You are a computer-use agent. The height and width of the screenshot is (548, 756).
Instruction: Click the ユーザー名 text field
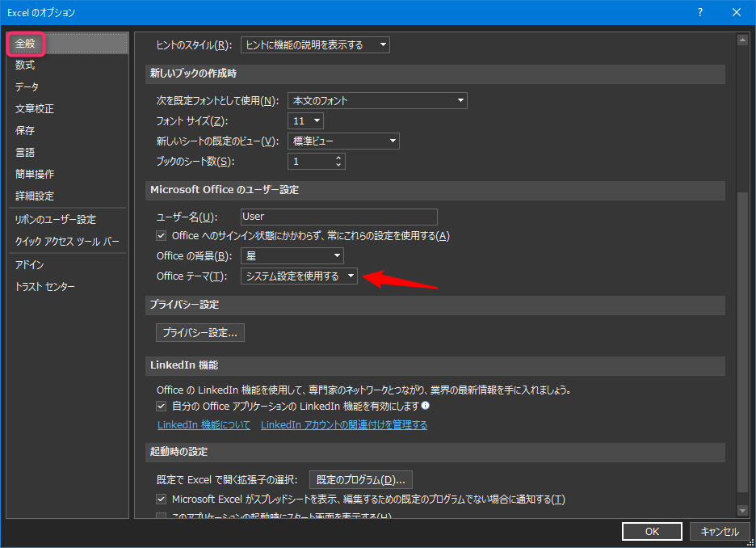tap(339, 217)
